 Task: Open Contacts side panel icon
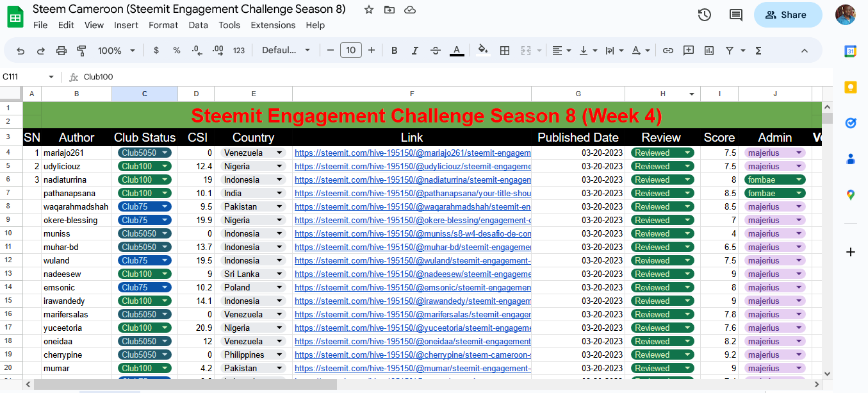851,159
